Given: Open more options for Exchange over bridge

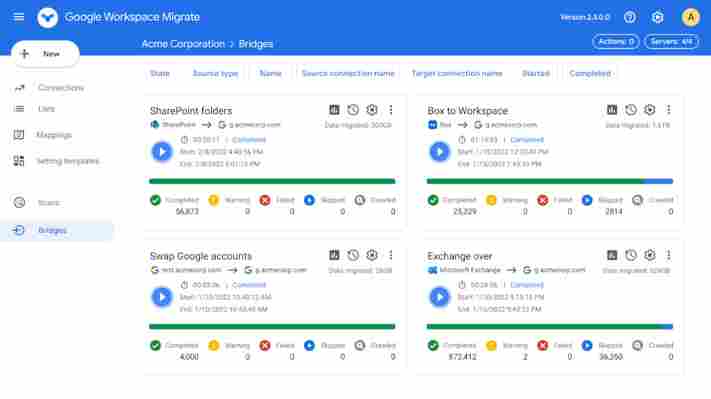Looking at the screenshot, I should tap(668, 255).
